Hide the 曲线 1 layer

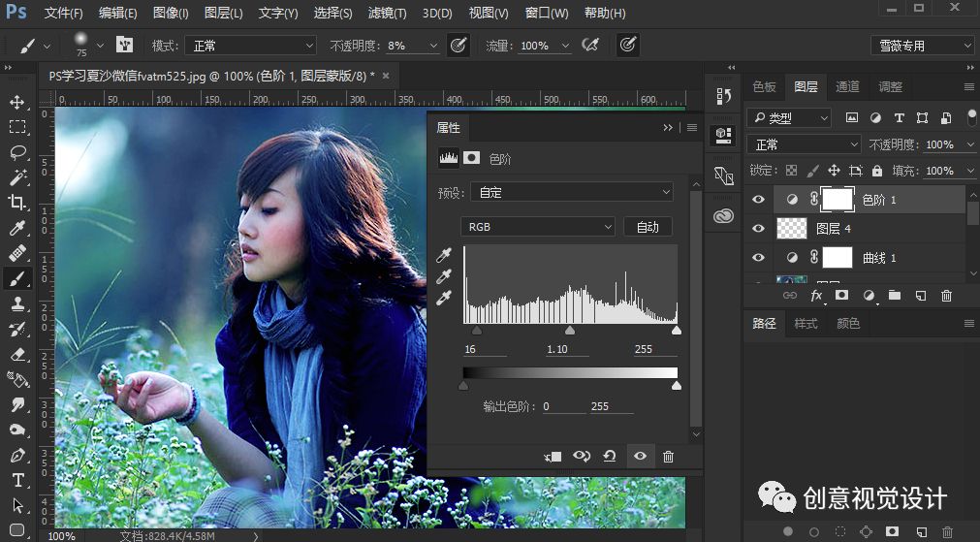coord(758,258)
